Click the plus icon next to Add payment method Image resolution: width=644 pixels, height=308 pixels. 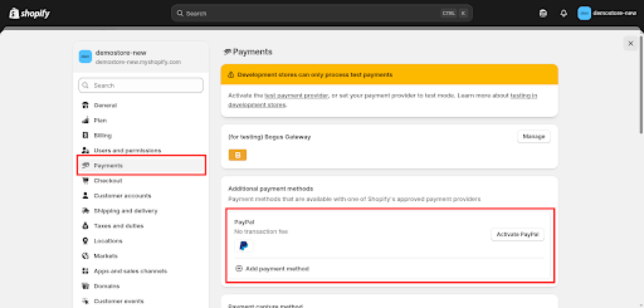(x=240, y=269)
